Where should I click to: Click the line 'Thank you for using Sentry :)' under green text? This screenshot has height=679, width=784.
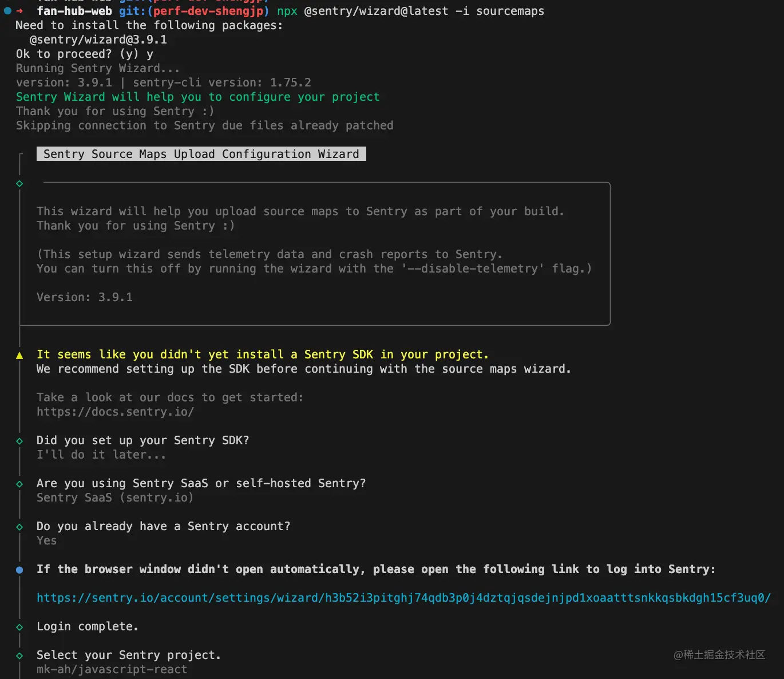click(115, 111)
